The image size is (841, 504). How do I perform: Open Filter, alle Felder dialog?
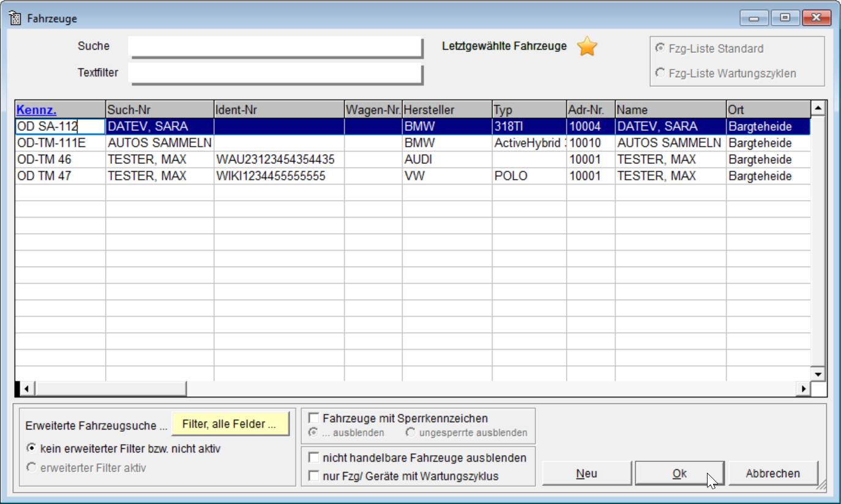pos(231,424)
